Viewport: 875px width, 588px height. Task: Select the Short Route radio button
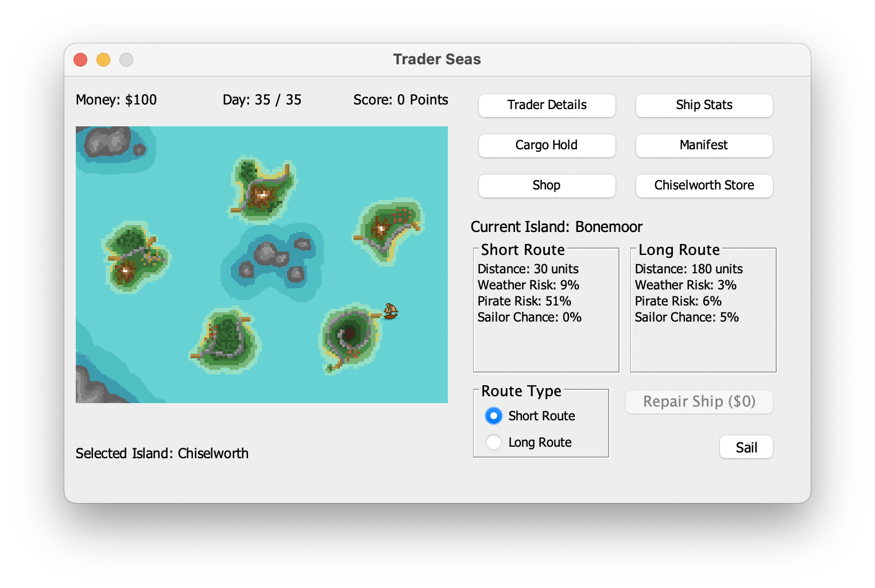coord(493,416)
